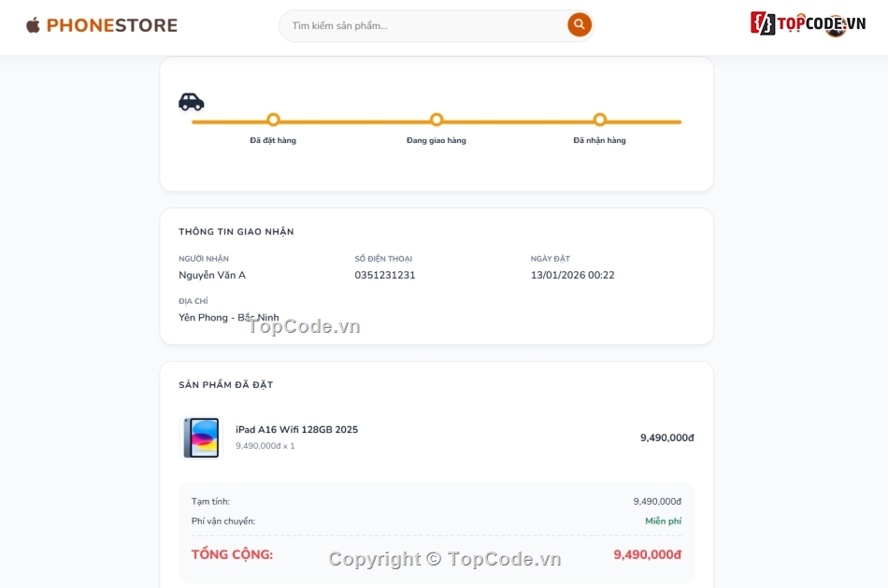Expand the SẢN PHẨM ĐÃ ĐẶT section
Viewport: 888px width, 588px height.
tap(224, 384)
